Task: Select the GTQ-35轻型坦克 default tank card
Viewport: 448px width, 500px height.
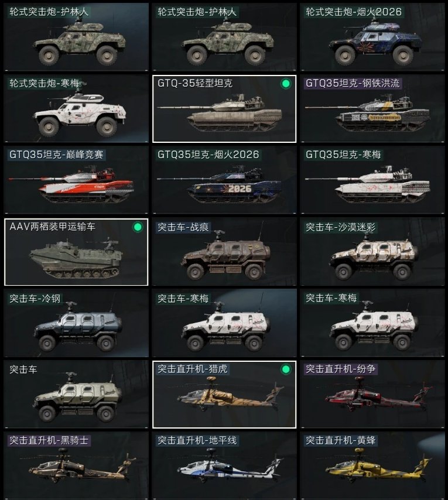Action: pyautogui.click(x=224, y=109)
